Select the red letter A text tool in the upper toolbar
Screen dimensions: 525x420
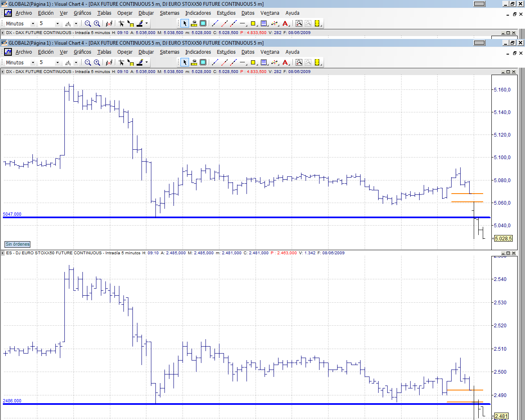point(285,23)
